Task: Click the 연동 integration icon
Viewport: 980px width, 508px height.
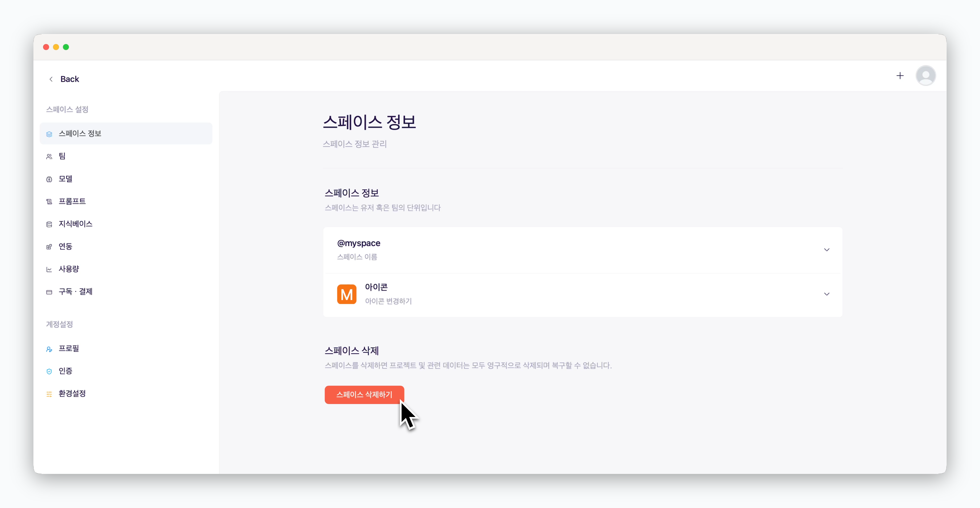Action: 49,247
